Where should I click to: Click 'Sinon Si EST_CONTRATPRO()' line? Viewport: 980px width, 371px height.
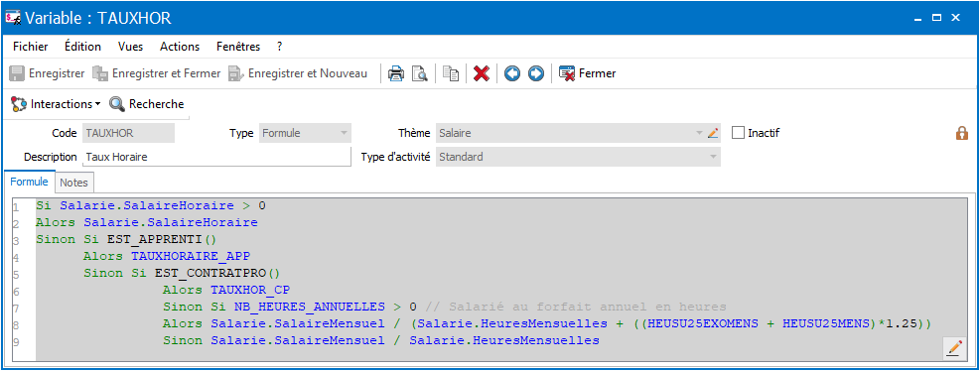pos(183,273)
